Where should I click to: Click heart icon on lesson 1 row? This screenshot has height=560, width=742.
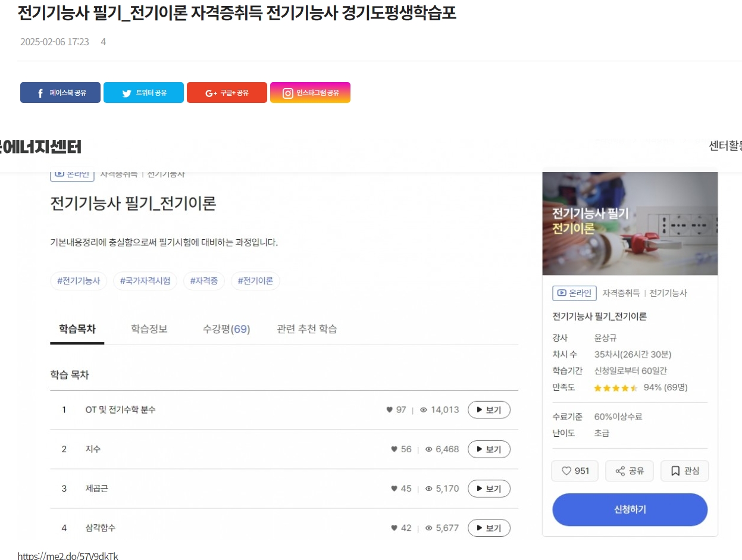[x=390, y=410]
